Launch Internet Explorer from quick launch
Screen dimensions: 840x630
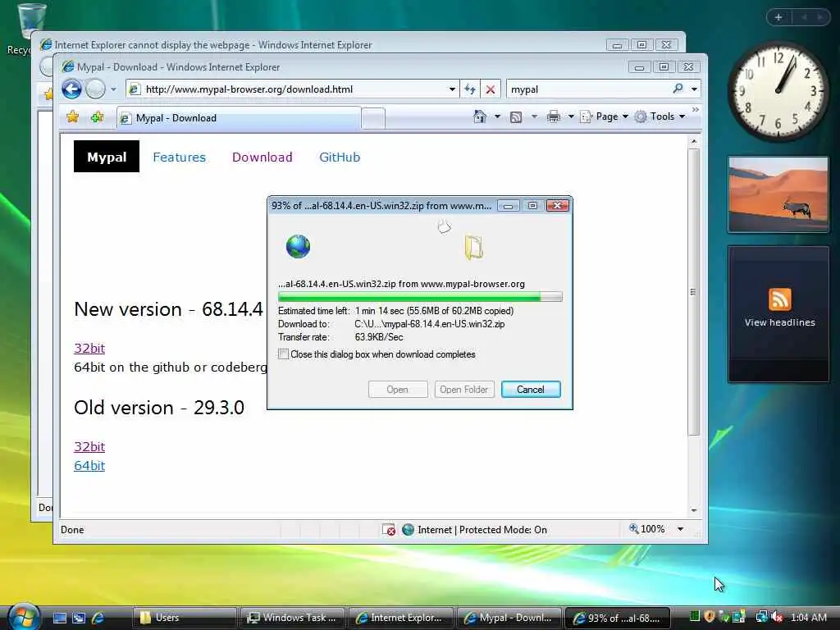pos(98,618)
